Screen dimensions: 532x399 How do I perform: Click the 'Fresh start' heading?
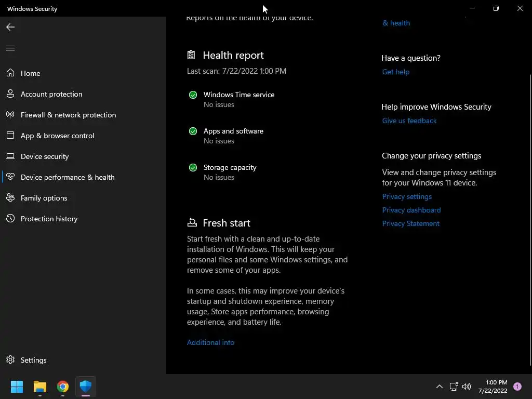pyautogui.click(x=227, y=223)
